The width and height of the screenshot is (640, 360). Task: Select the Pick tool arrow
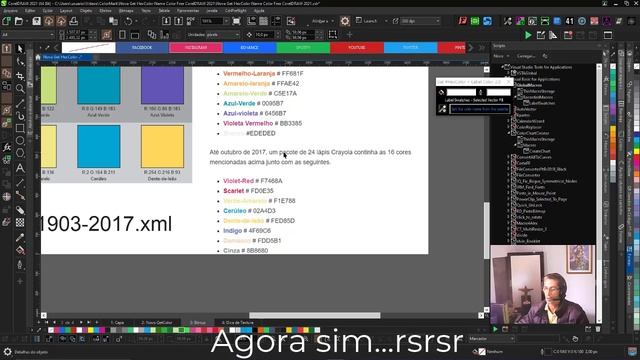[20, 49]
